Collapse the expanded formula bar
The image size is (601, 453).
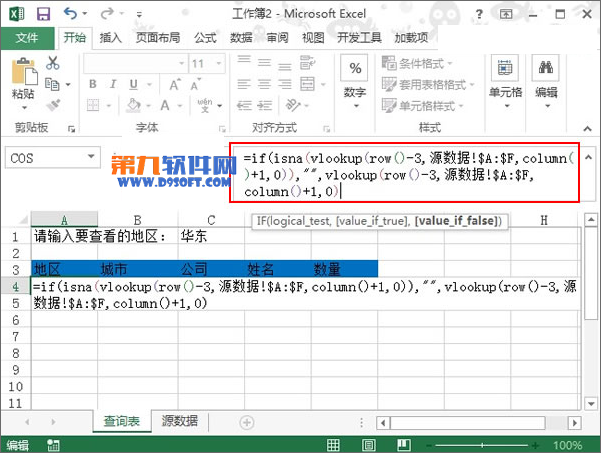point(588,157)
